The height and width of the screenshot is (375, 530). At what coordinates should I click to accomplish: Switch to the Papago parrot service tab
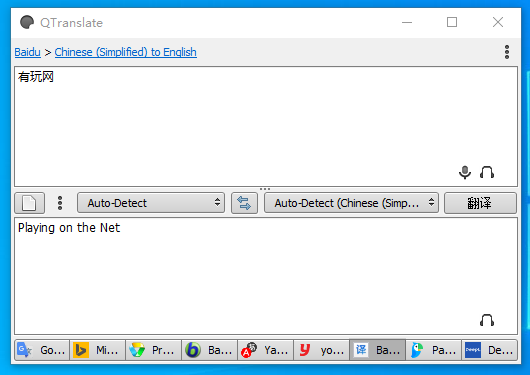click(433, 350)
